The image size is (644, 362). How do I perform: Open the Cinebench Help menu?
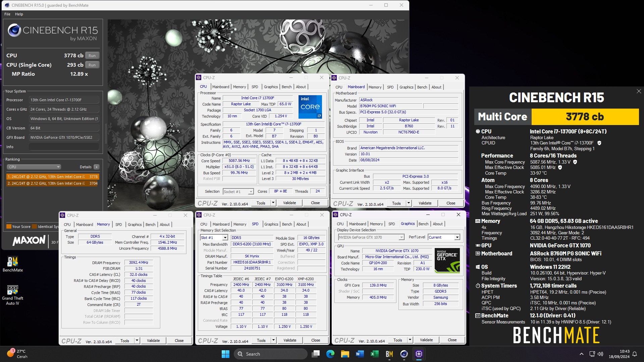19,14
